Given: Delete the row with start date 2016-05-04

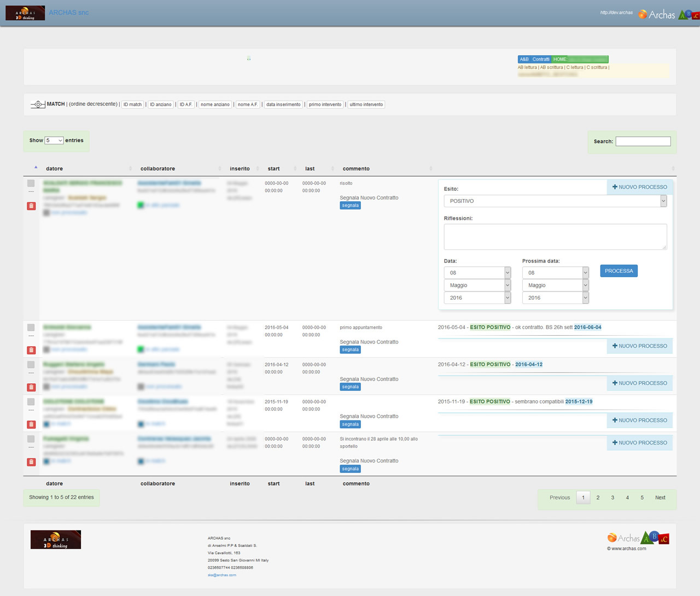Looking at the screenshot, I should (31, 350).
